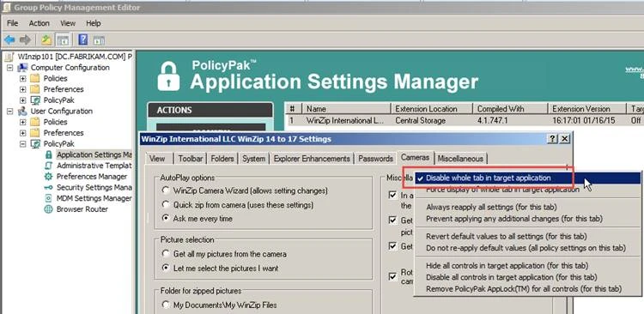Collapse the User Configuration tree node
The height and width of the screenshot is (314, 644).
(9, 112)
